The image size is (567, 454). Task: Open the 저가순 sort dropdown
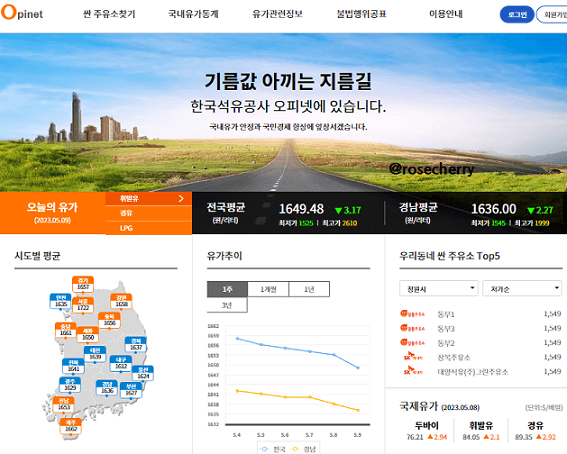[x=522, y=289]
